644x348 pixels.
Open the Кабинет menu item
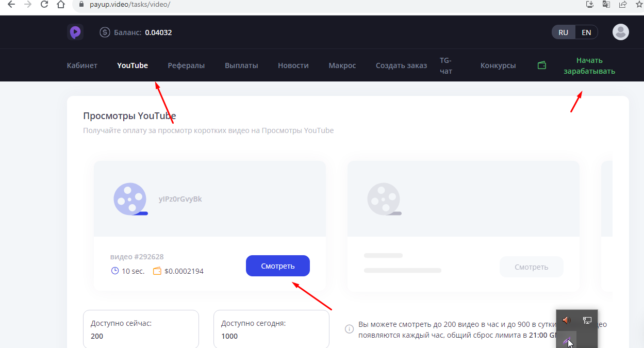pos(82,65)
